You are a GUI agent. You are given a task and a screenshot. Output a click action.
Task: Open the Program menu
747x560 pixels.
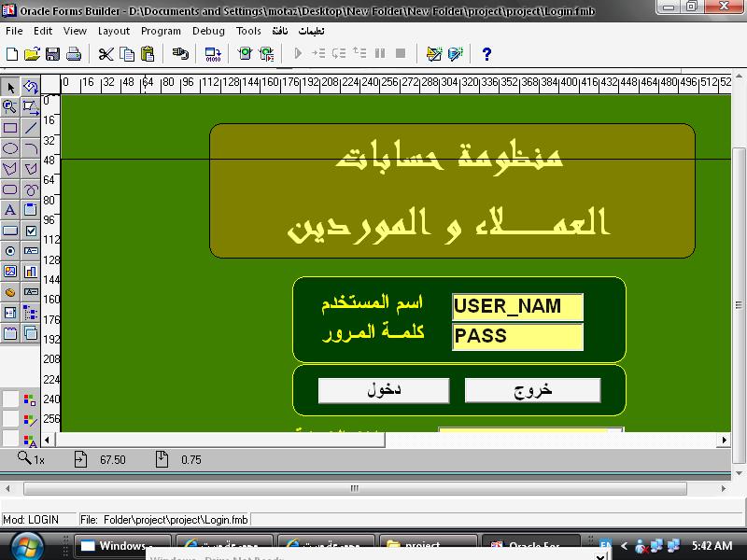(x=161, y=31)
